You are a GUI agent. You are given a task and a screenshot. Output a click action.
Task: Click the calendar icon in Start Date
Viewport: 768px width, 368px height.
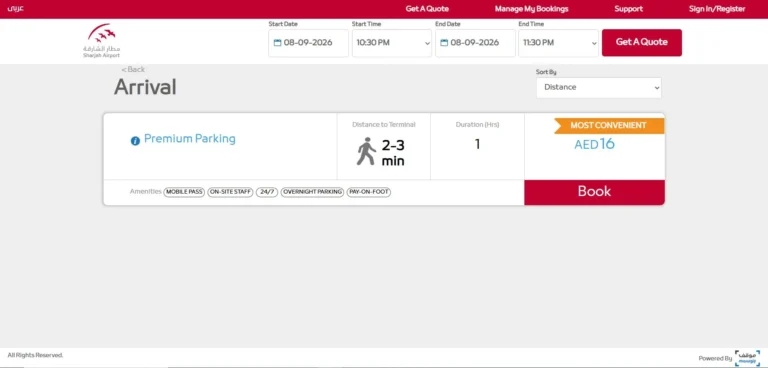pyautogui.click(x=277, y=43)
